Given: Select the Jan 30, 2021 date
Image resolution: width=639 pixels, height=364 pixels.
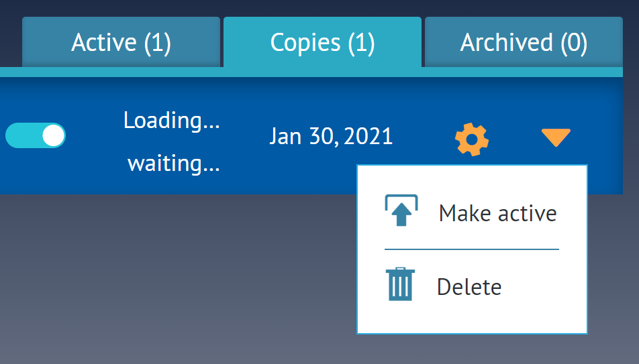Looking at the screenshot, I should (x=331, y=136).
